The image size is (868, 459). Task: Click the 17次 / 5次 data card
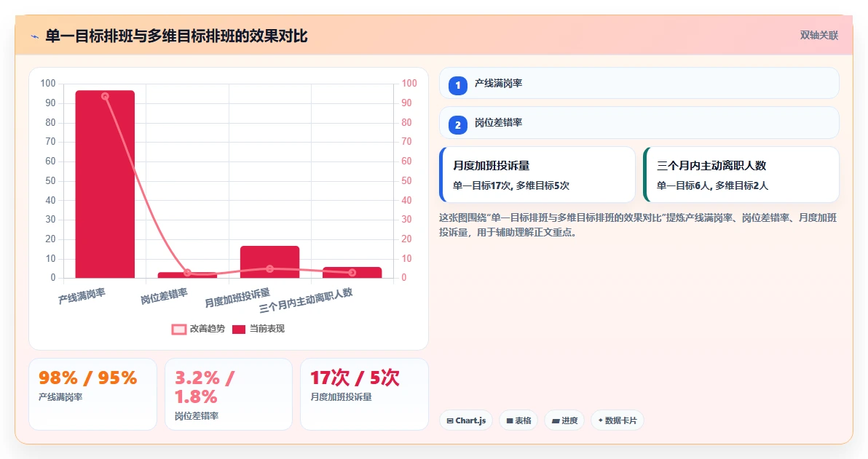[x=364, y=394]
